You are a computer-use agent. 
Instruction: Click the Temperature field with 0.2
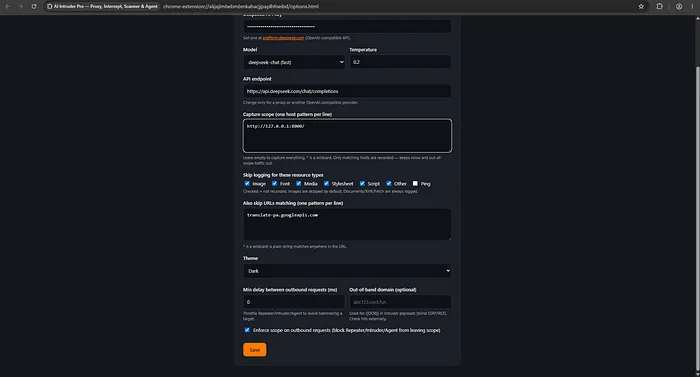coord(400,62)
